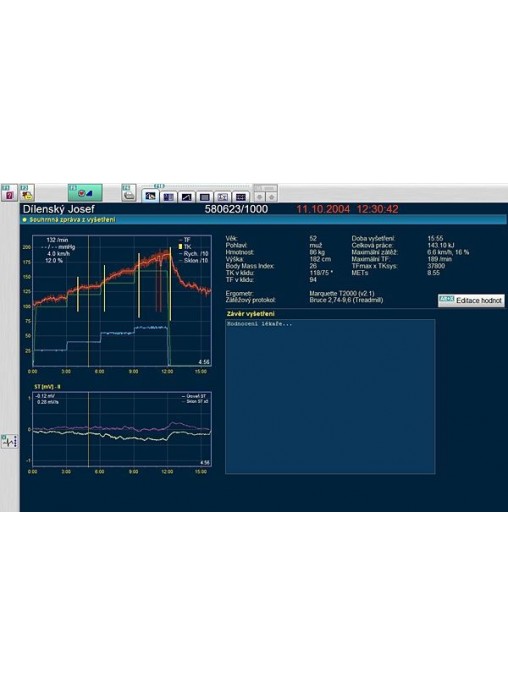Click the patient name Dílenský Josef header

[x=59, y=209]
